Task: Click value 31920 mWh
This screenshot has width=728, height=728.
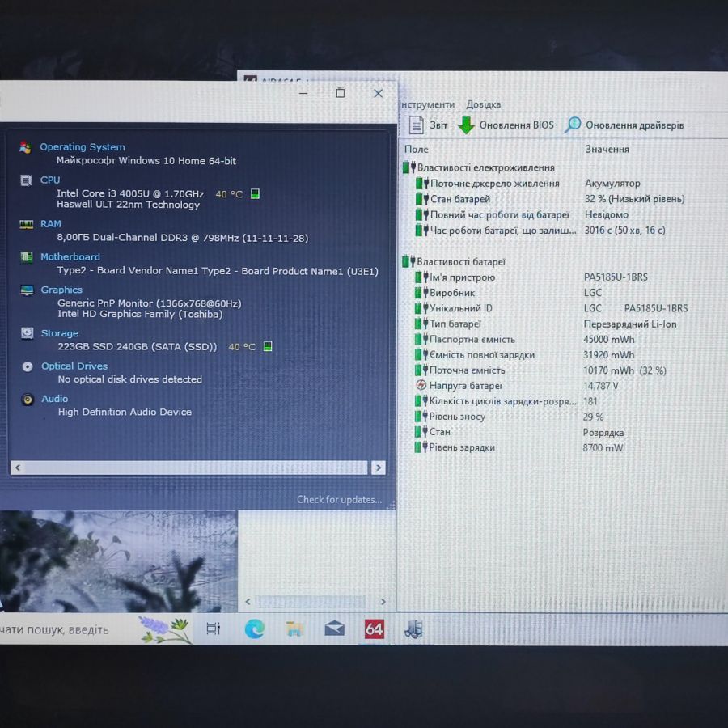Action: tap(608, 355)
